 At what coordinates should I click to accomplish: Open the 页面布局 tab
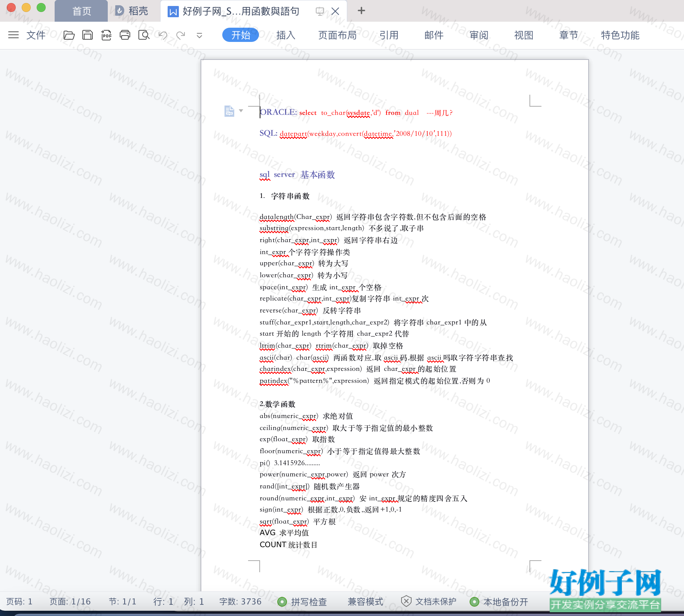[x=338, y=35]
